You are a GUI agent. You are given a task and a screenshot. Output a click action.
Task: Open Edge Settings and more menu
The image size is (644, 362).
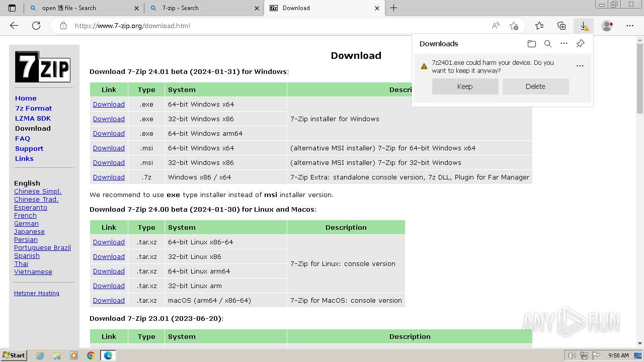tap(630, 26)
